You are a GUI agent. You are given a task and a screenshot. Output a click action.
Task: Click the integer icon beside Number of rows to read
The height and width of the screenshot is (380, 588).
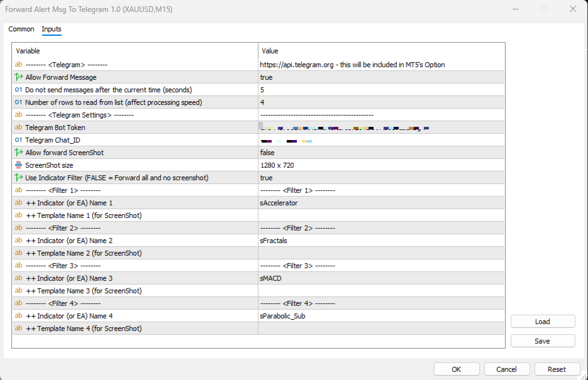coord(18,102)
